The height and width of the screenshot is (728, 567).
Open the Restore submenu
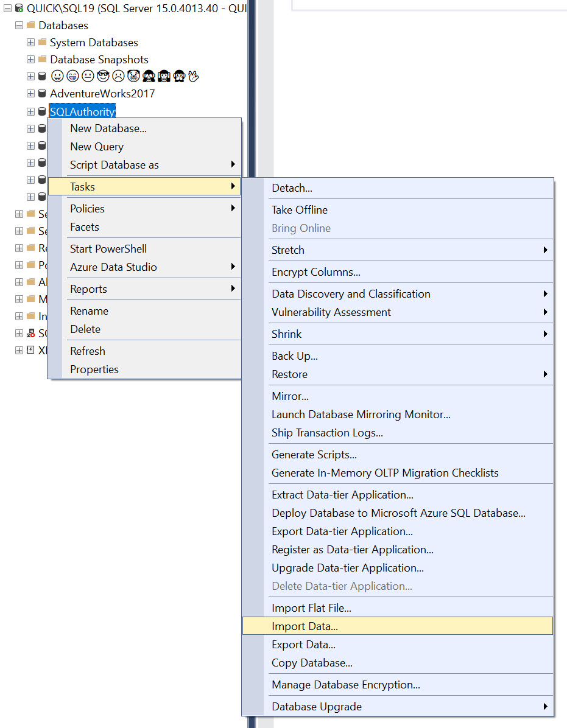[398, 374]
